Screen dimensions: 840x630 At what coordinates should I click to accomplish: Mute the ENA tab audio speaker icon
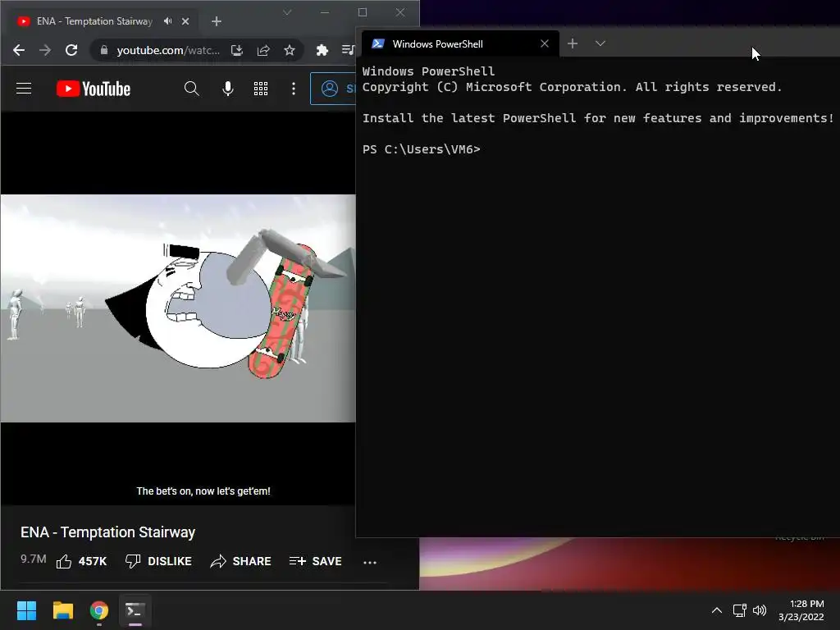168,21
